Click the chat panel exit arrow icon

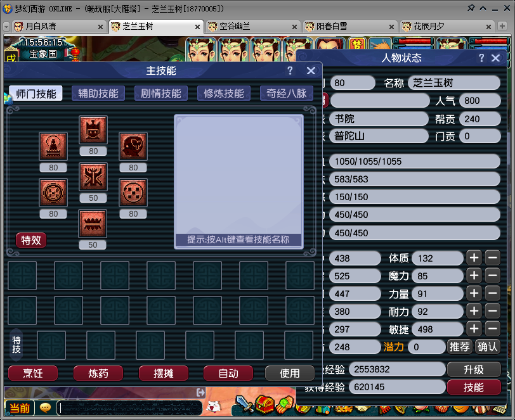tap(200, 392)
